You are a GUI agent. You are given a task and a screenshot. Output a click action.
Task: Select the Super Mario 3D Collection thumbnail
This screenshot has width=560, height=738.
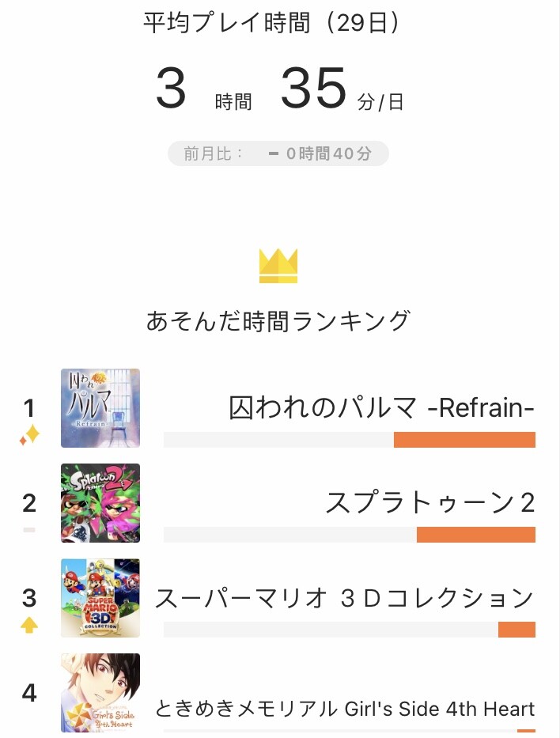click(x=100, y=598)
